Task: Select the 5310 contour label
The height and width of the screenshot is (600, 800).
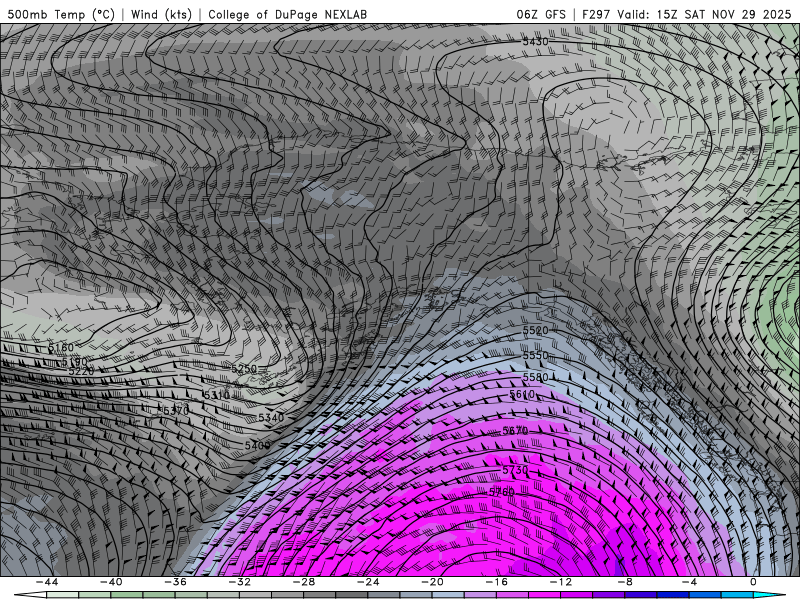Action: point(216,395)
